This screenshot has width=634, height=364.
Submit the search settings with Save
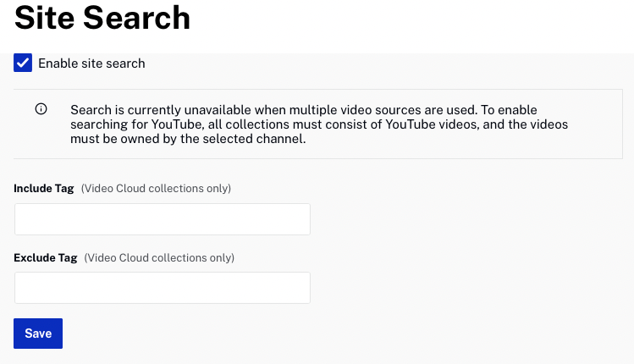click(38, 334)
